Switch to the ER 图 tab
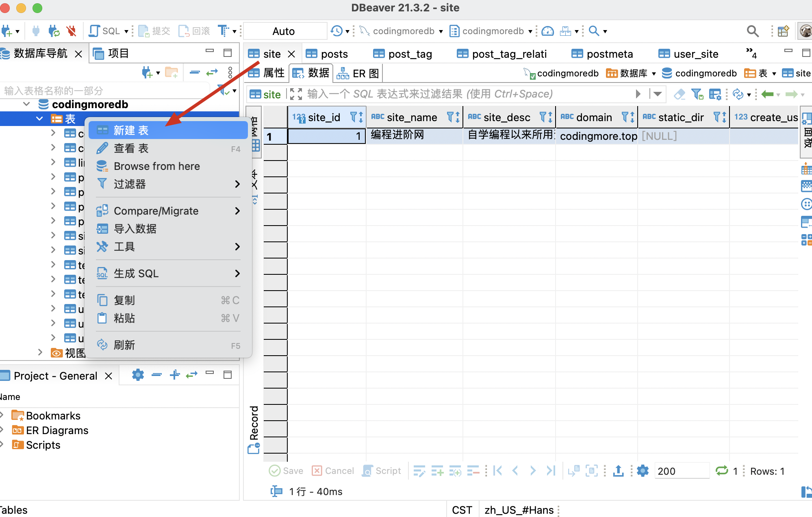 point(358,73)
